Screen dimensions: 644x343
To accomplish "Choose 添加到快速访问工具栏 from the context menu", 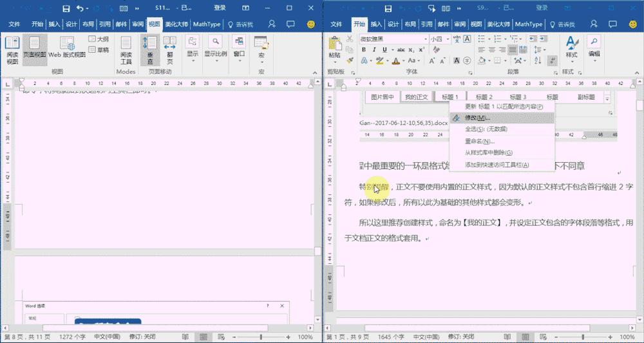I will [502, 165].
